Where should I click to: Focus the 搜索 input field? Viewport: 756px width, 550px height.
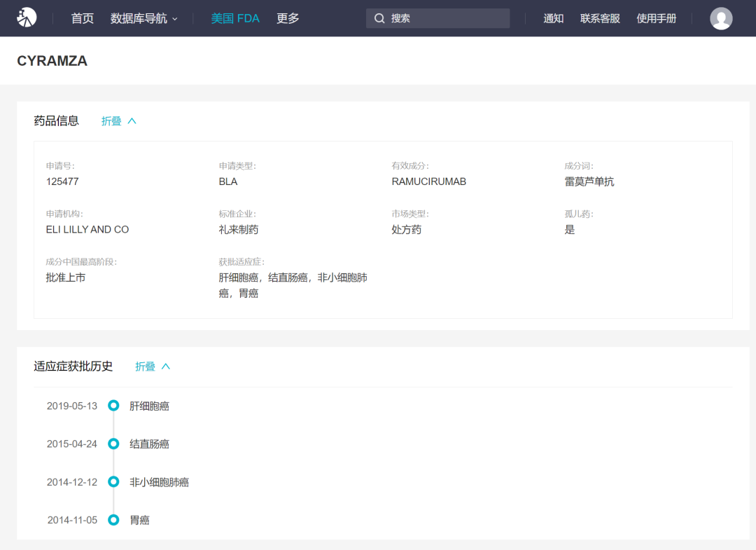click(437, 18)
